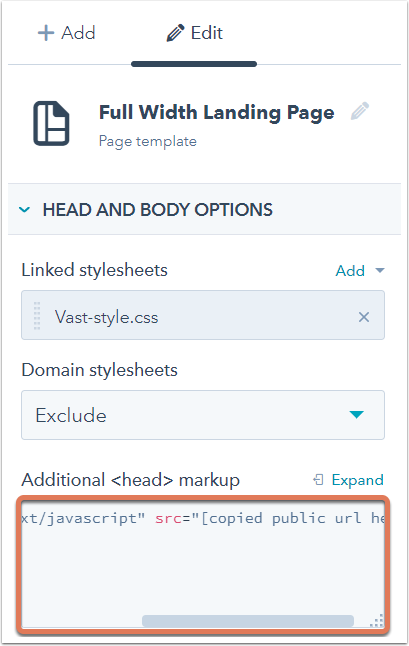
Task: Click the page template layout icon
Action: (x=51, y=123)
